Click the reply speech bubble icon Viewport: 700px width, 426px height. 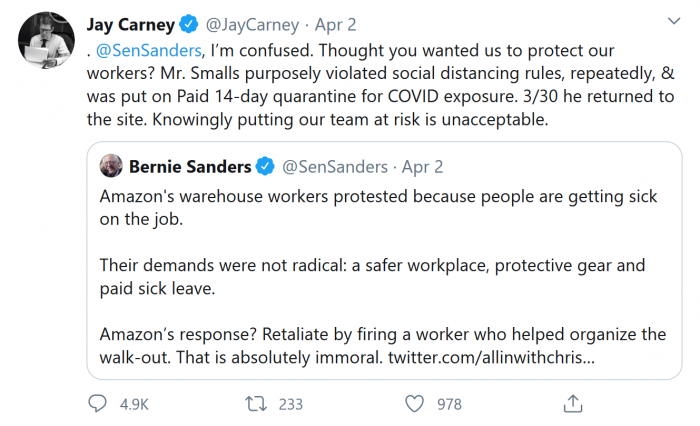98,404
